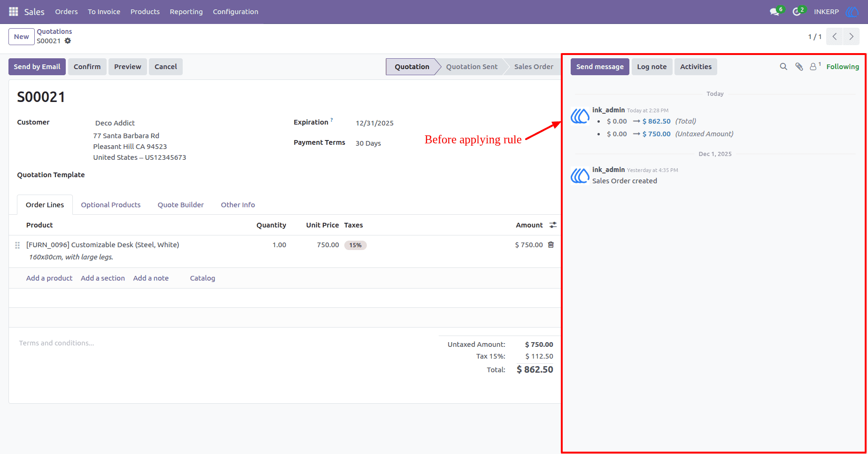
Task: Click Send message in chatter
Action: [x=600, y=67]
